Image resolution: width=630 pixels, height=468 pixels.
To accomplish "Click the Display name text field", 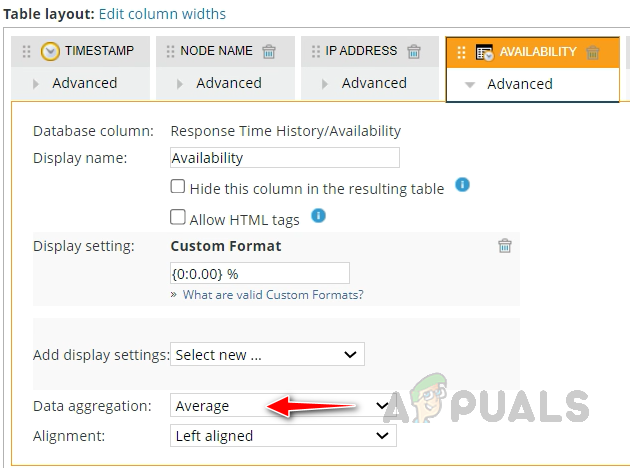I will tap(285, 158).
